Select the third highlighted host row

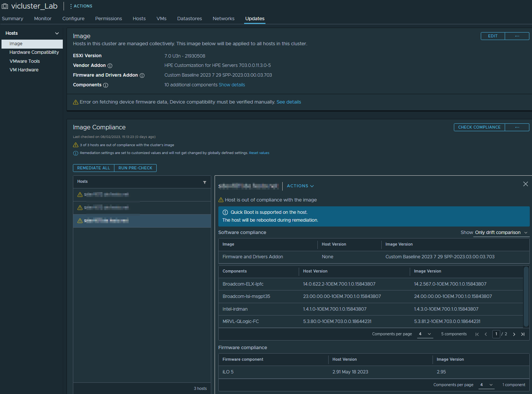point(142,221)
